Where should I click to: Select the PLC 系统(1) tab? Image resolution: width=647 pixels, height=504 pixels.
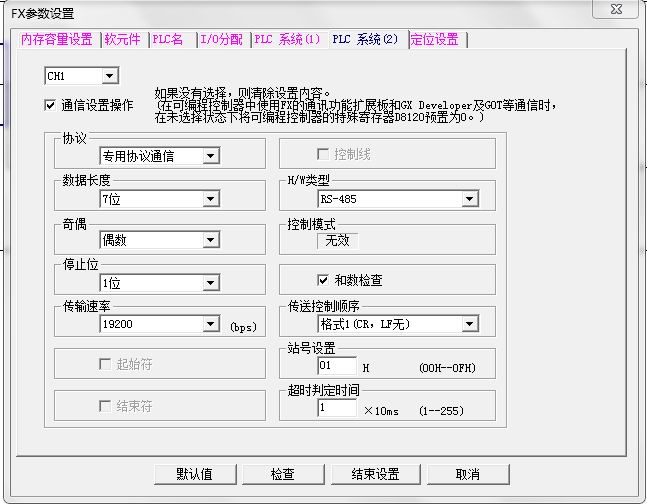287,40
